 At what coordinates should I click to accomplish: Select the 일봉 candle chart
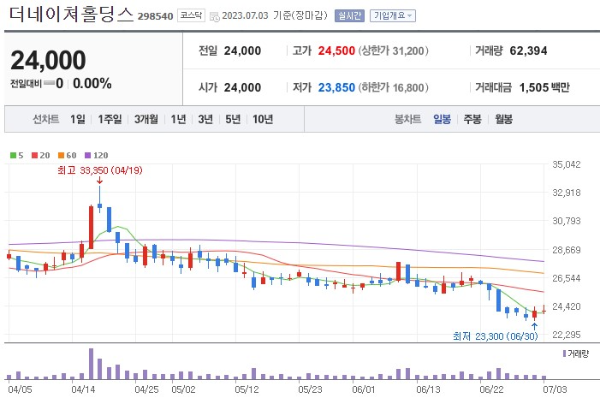(442, 119)
